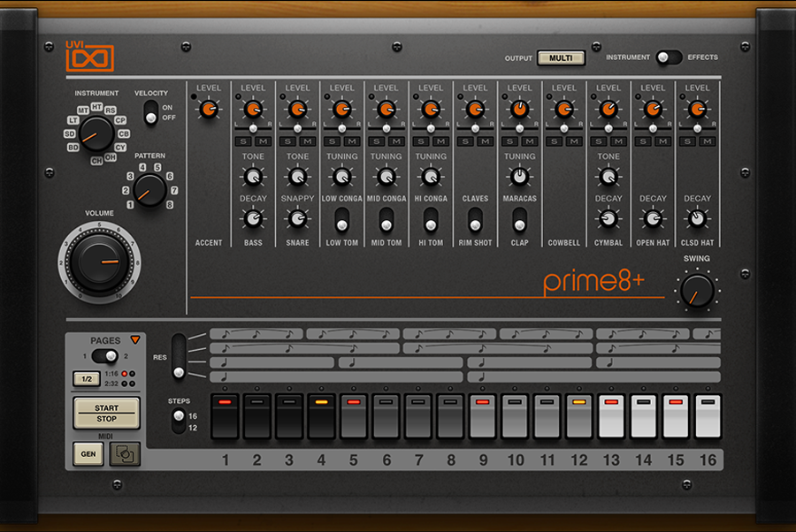This screenshot has width=796, height=532.
Task: Toggle sequencer step 6
Action: tap(386, 416)
